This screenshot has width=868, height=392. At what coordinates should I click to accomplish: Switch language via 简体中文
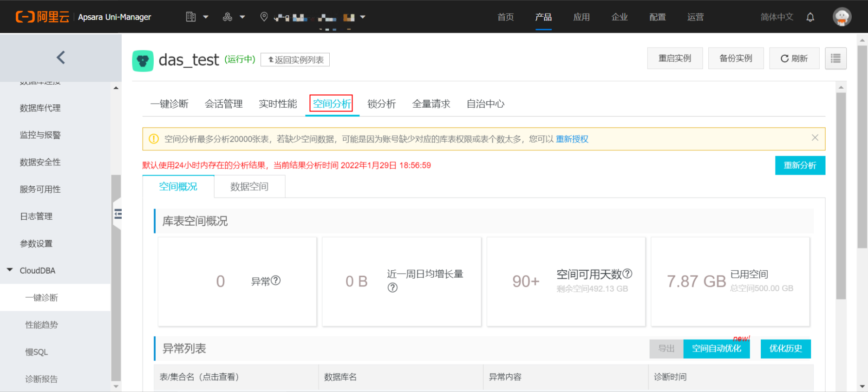[x=777, y=17]
